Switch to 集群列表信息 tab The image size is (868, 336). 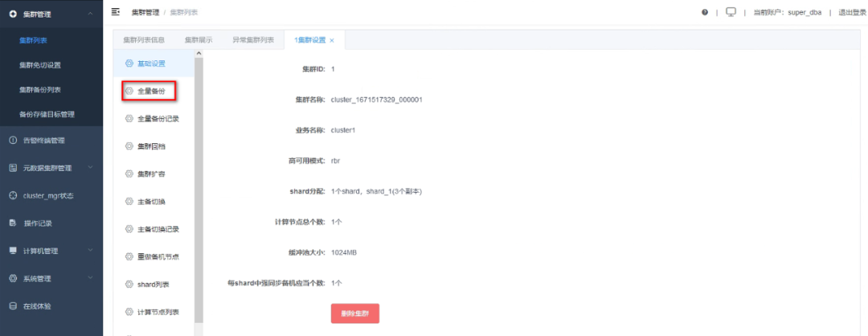(143, 40)
